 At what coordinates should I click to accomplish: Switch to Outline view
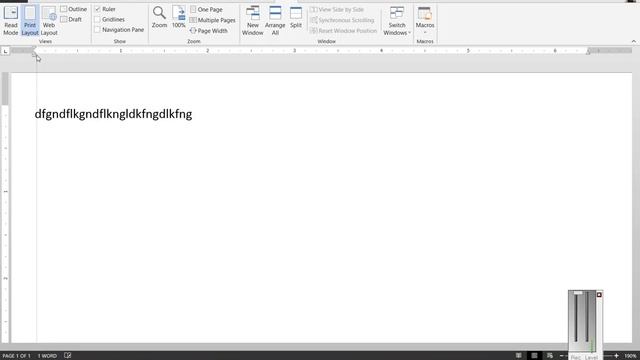pos(73,9)
